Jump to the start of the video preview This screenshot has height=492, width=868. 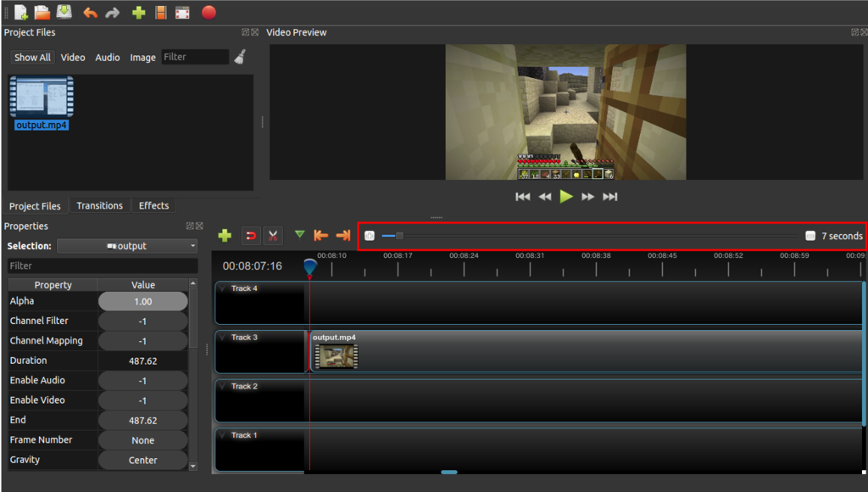(522, 197)
